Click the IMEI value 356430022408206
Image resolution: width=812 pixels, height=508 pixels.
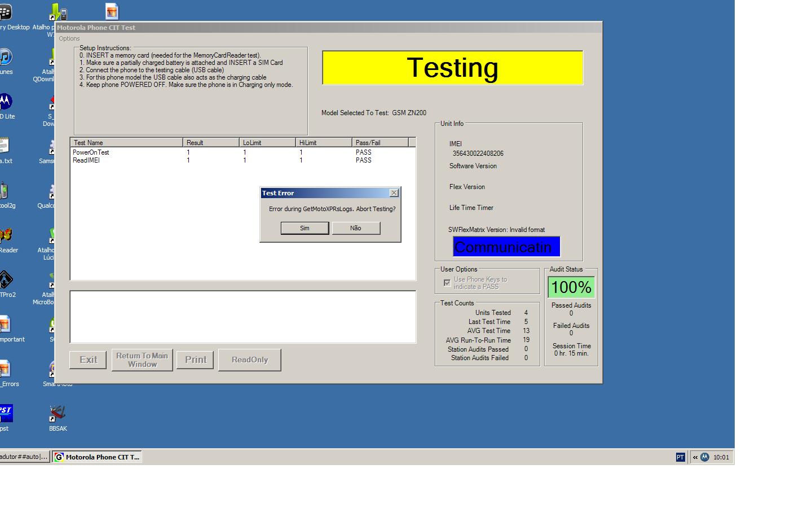(478, 154)
